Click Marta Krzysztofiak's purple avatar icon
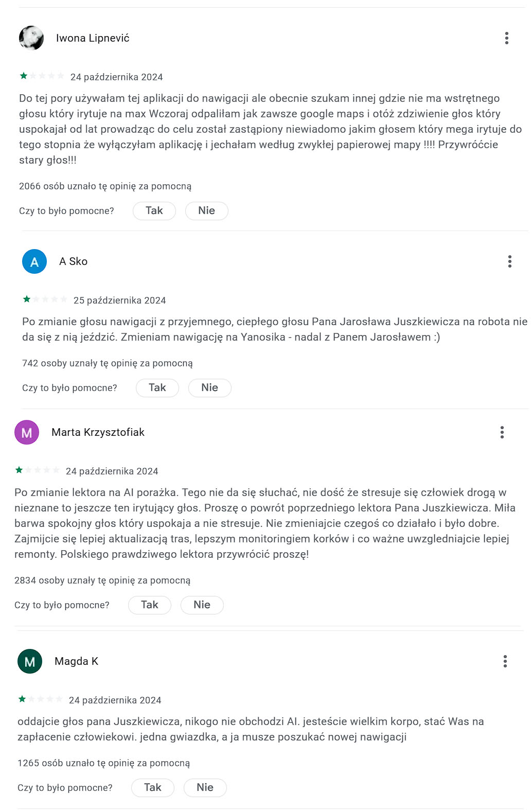This screenshot has height=810, width=532. click(27, 432)
